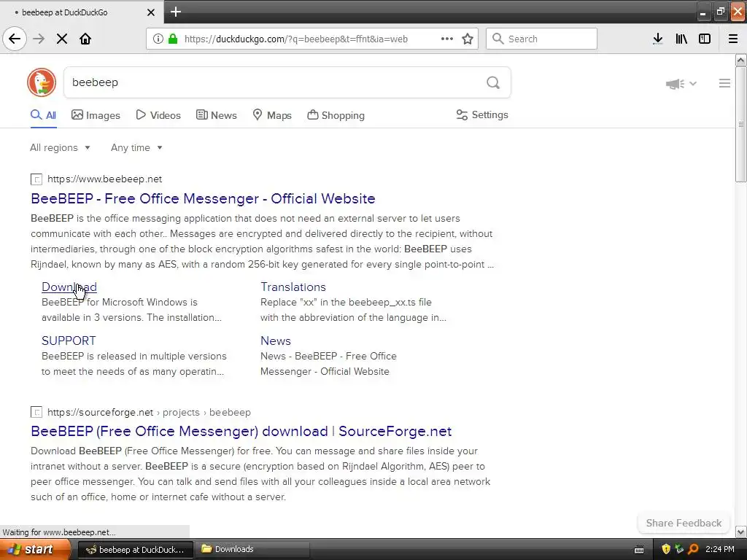The image size is (747, 560).
Task: Expand the Any time filter dropdown
Action: 136,147
